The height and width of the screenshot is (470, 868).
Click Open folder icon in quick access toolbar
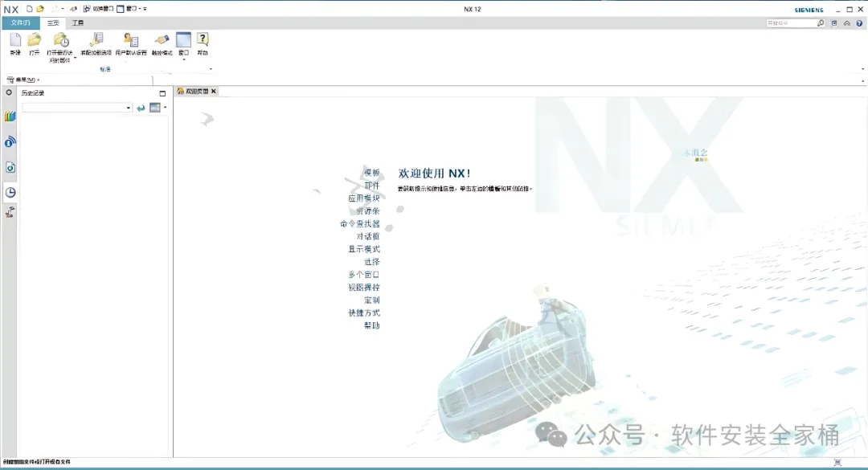click(40, 9)
